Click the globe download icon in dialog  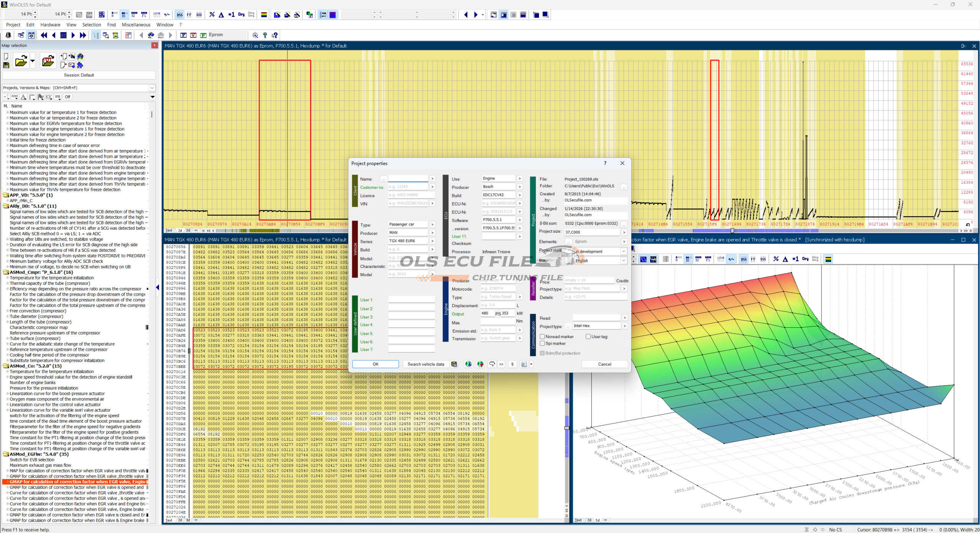[x=468, y=364]
